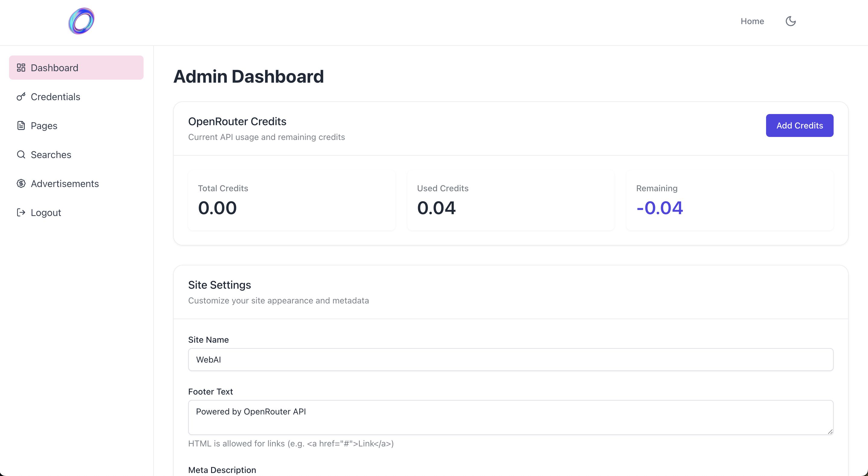
Task: Click the Site Name label
Action: tap(208, 340)
